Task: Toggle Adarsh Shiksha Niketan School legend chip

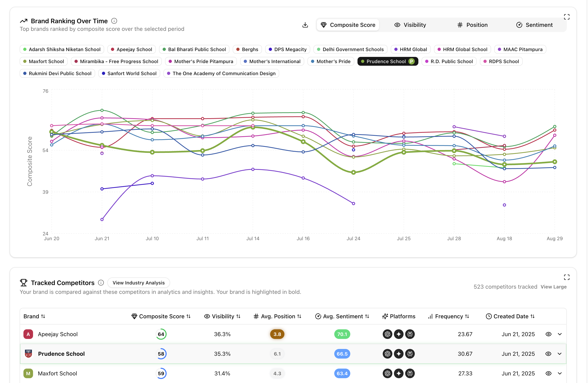Action: pyautogui.click(x=62, y=49)
